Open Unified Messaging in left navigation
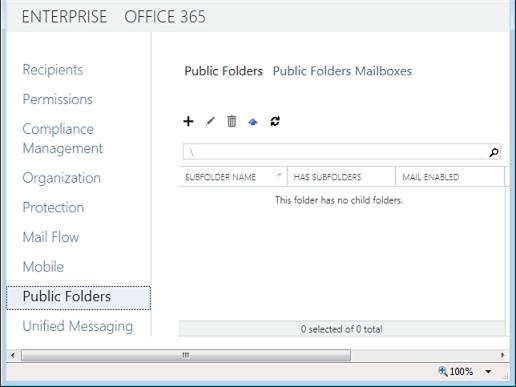 78,326
